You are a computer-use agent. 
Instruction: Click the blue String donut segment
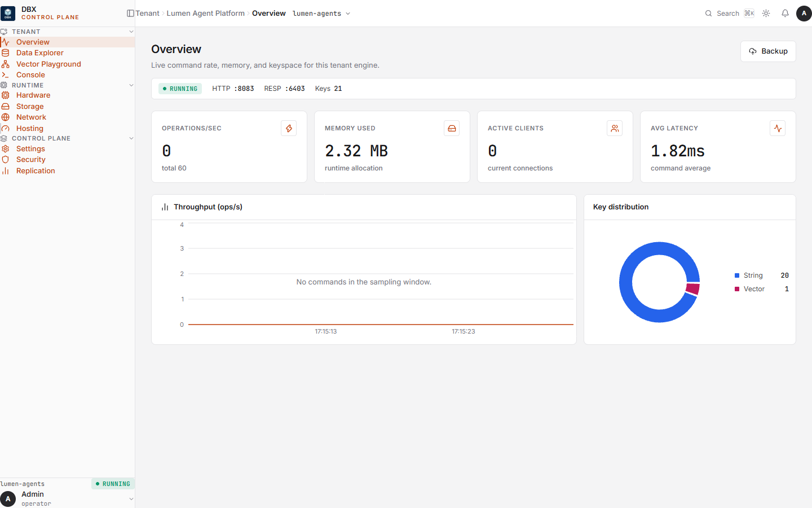(626, 282)
